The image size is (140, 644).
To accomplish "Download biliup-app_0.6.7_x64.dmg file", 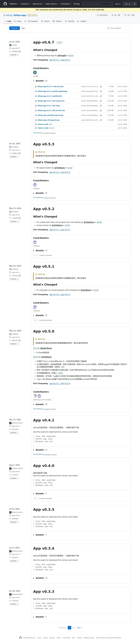I will 49,106.
